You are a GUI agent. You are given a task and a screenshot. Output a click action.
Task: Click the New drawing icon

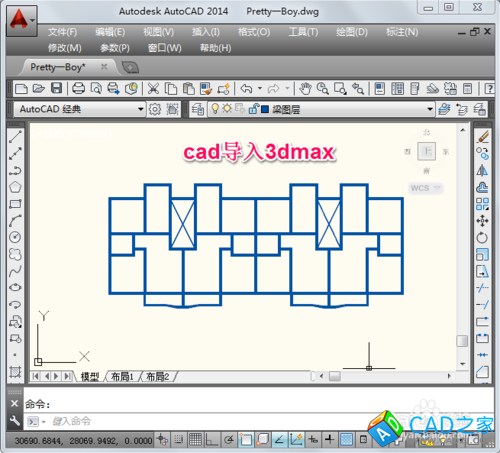21,89
